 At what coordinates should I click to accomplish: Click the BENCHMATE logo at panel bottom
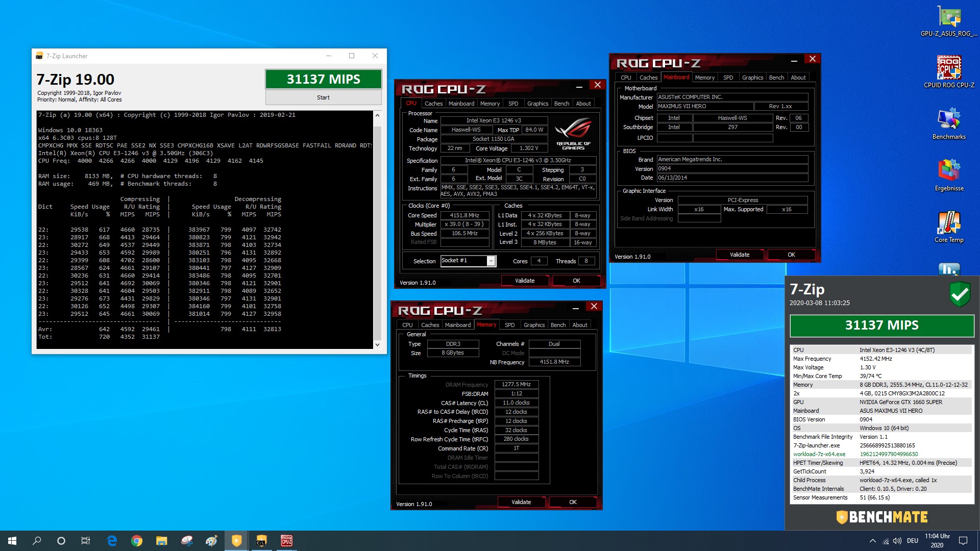pyautogui.click(x=881, y=517)
